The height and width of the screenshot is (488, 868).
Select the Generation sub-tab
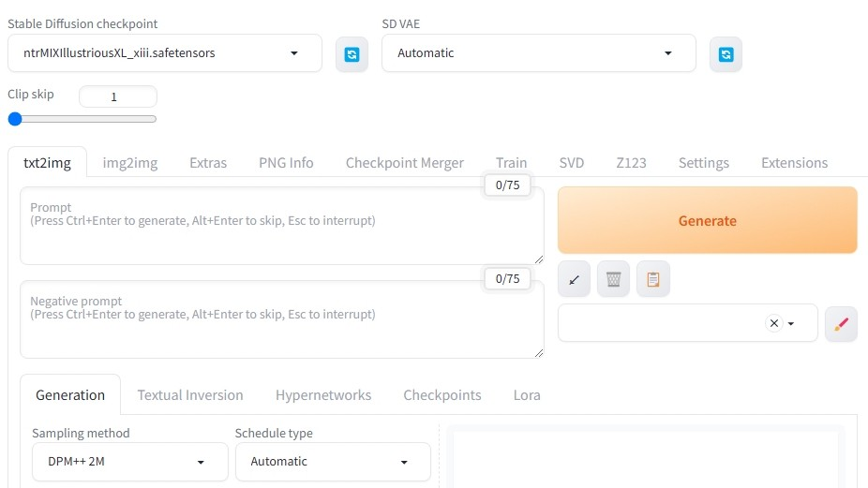[x=70, y=395]
